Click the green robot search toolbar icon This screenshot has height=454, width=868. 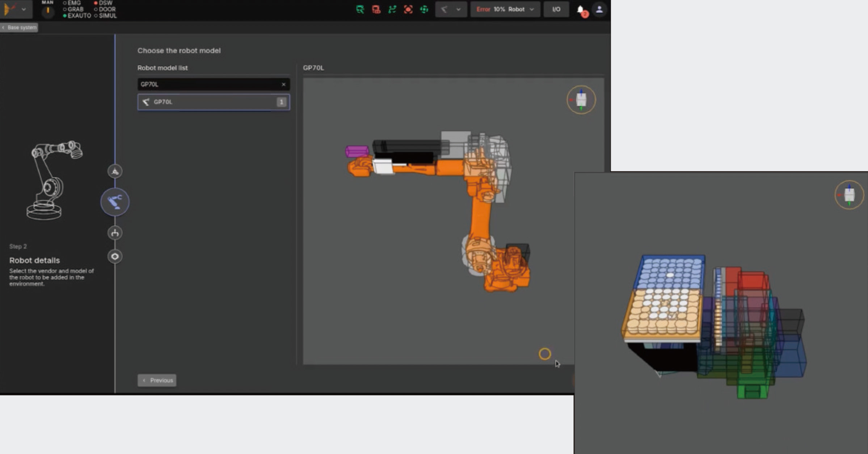click(x=360, y=9)
